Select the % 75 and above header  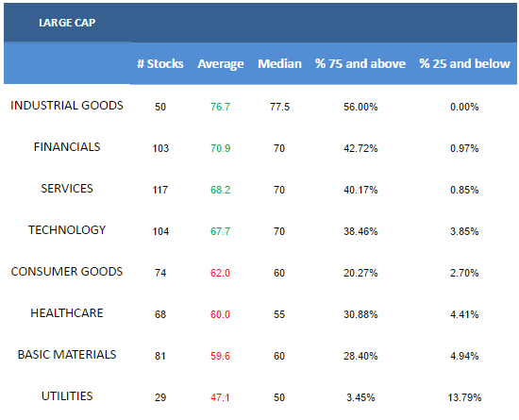click(x=360, y=63)
